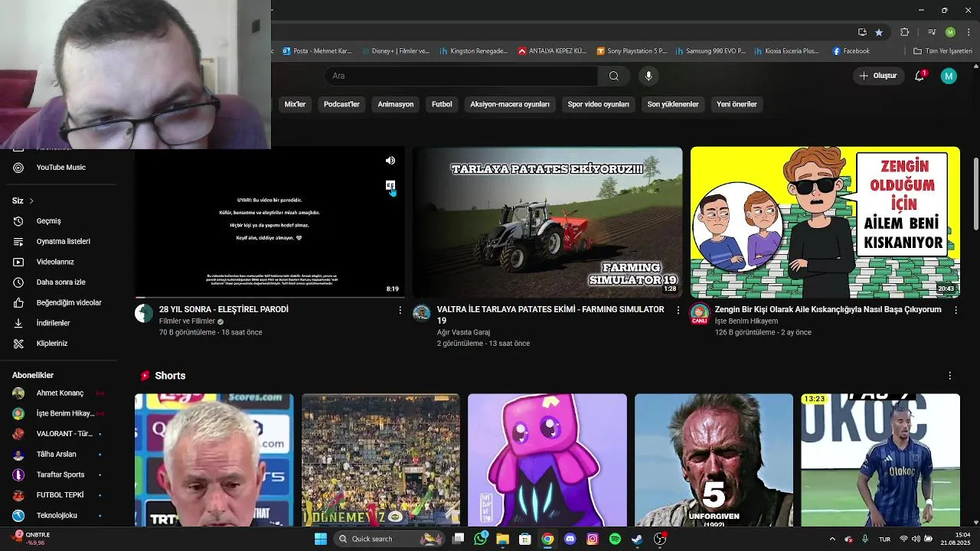Open Ağır Vasıta Garaj channel avatar
Viewport: 980px width, 551px height.
(x=422, y=313)
